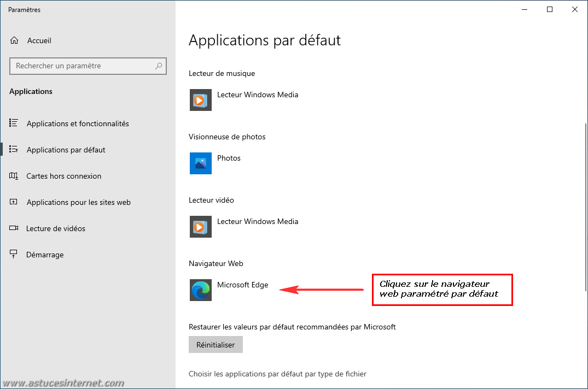Click the vertical scrollbar on the right
This screenshot has height=389, width=588.
click(585, 207)
